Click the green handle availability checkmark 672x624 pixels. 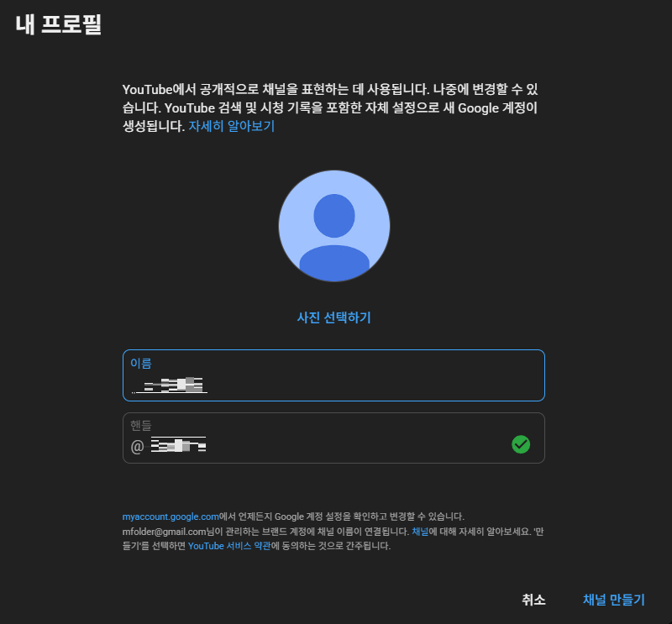521,444
